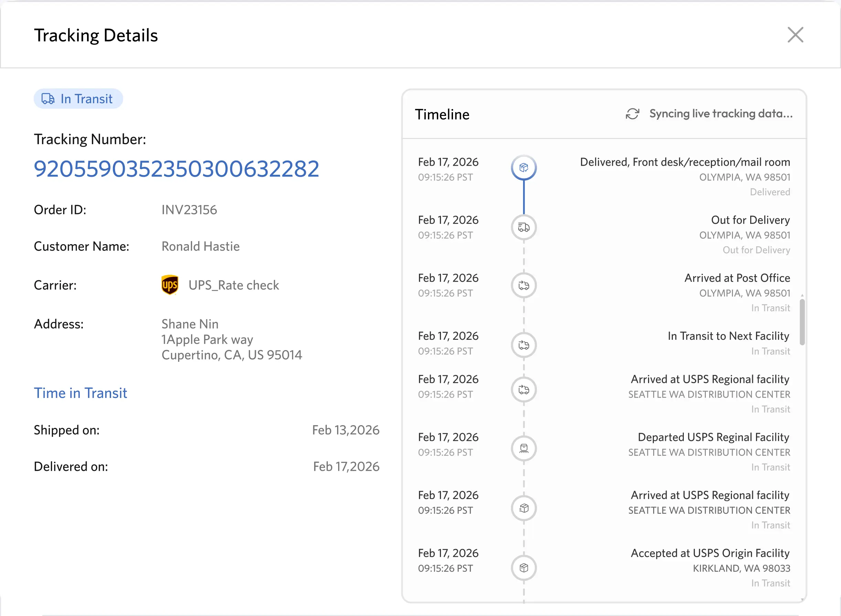This screenshot has height=616, width=841.
Task: Click the Time in Transit heading link
Action: tap(80, 393)
